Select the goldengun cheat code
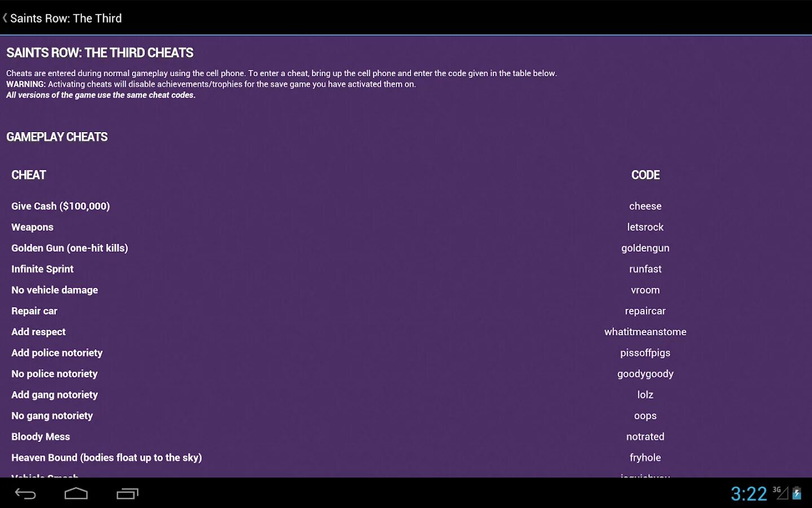This screenshot has width=812, height=508. pyautogui.click(x=646, y=248)
